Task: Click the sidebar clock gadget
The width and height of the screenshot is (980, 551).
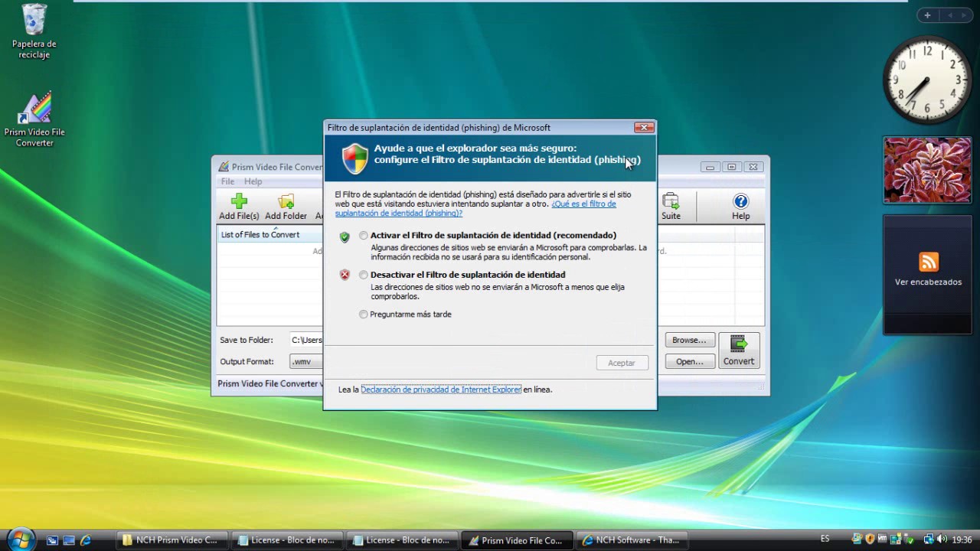Action: [x=927, y=80]
